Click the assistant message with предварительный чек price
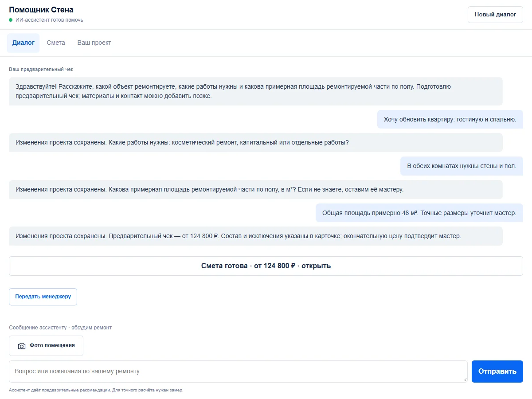 pos(256,236)
